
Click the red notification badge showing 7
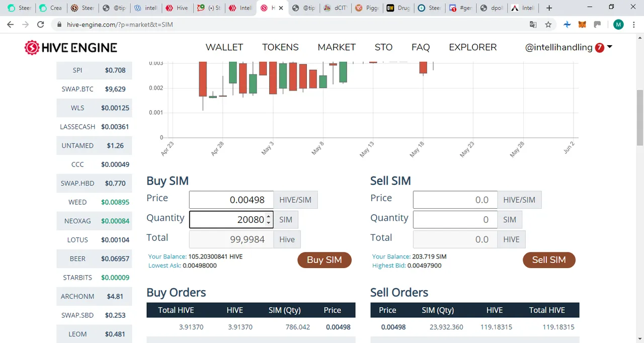(600, 48)
